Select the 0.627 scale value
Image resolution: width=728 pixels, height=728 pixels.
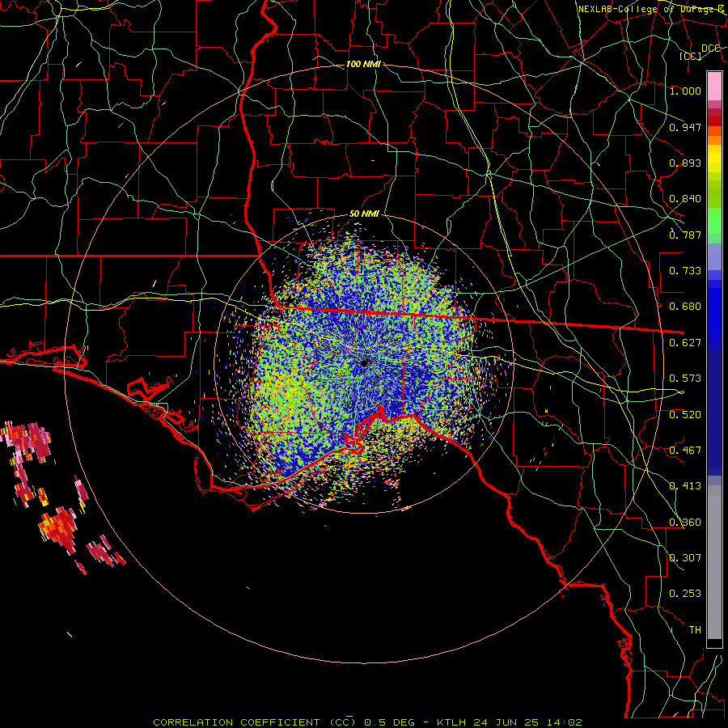point(685,343)
